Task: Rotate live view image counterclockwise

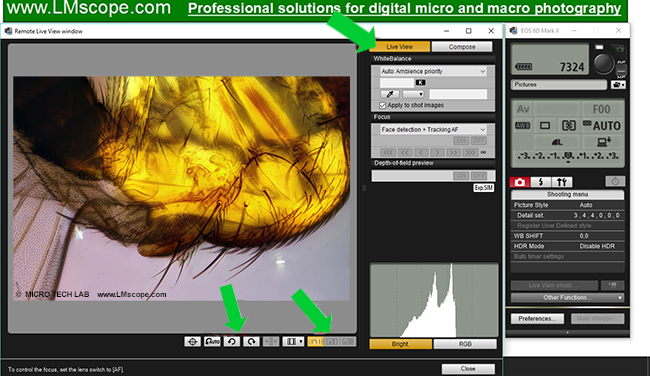Action: tap(232, 342)
